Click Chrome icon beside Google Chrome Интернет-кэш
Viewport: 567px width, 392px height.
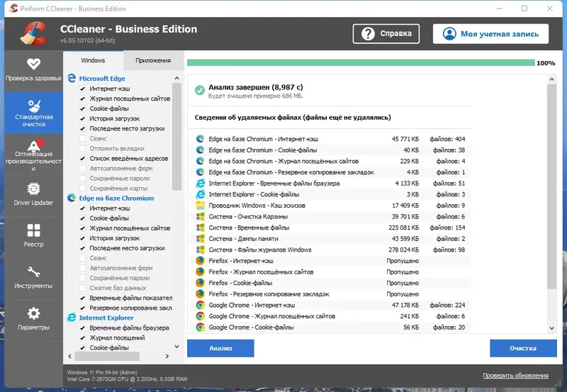pos(200,306)
